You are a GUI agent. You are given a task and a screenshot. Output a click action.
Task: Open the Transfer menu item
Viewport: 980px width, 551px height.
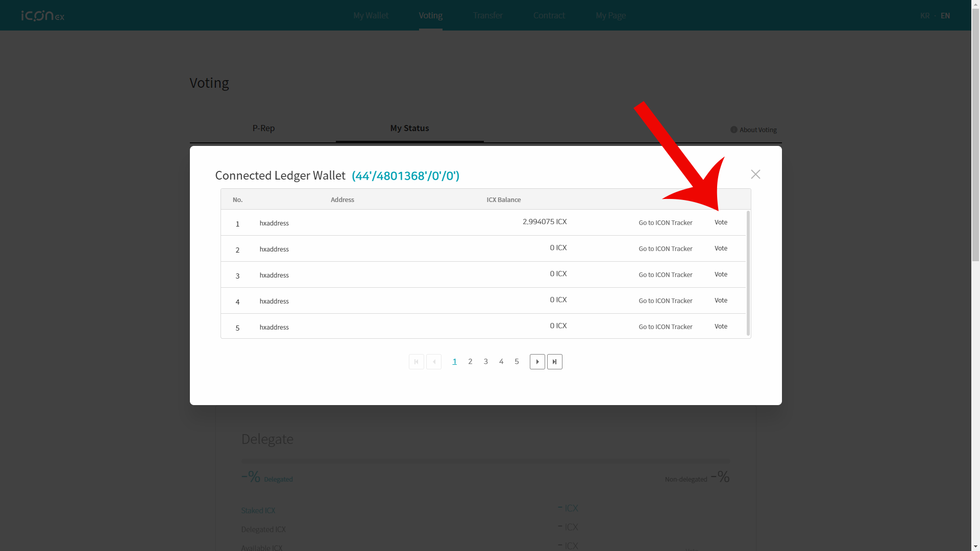pos(487,15)
